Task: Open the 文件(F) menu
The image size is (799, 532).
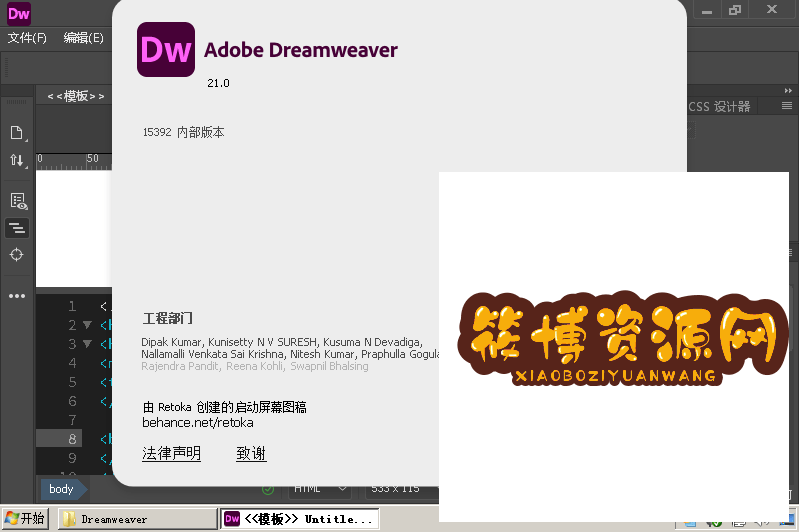Action: [x=27, y=38]
